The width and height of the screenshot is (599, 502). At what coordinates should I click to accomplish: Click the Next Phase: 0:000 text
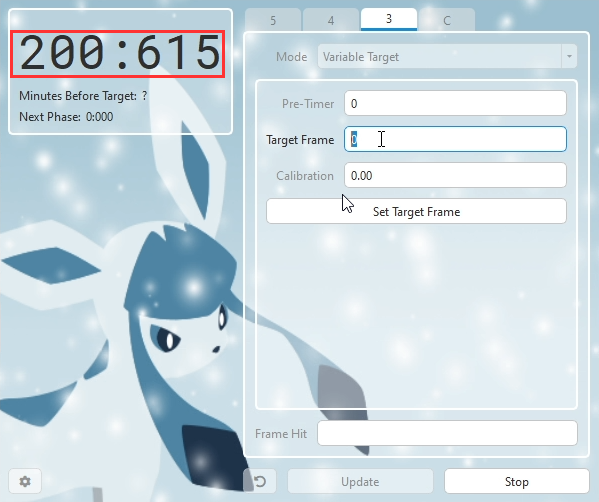[66, 117]
